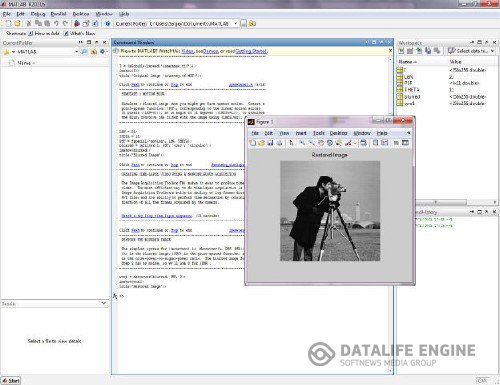500x385 pixels.
Task: Click the dock arrow at right of the Figure 1 menu bar
Action: [409, 133]
